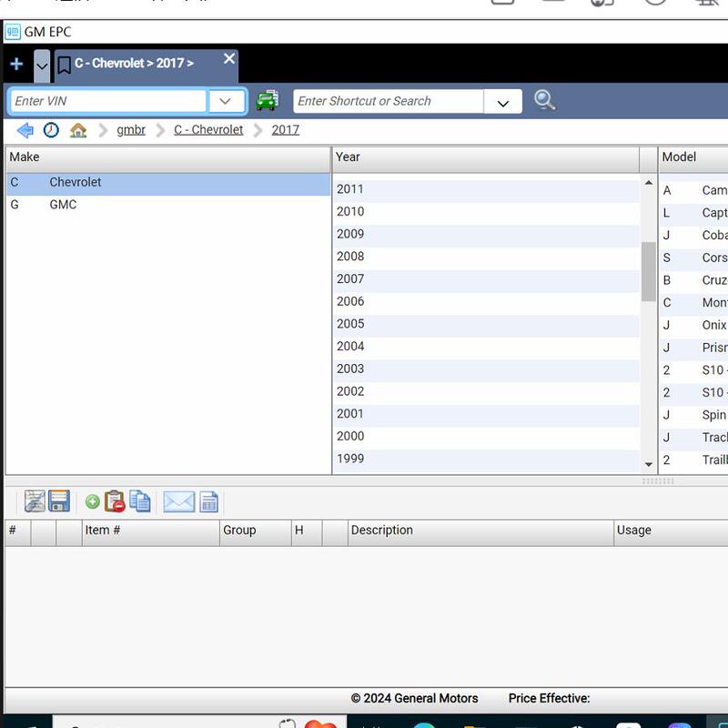Select the first S10 model row
Screen dimensions: 728x728
[693, 370]
